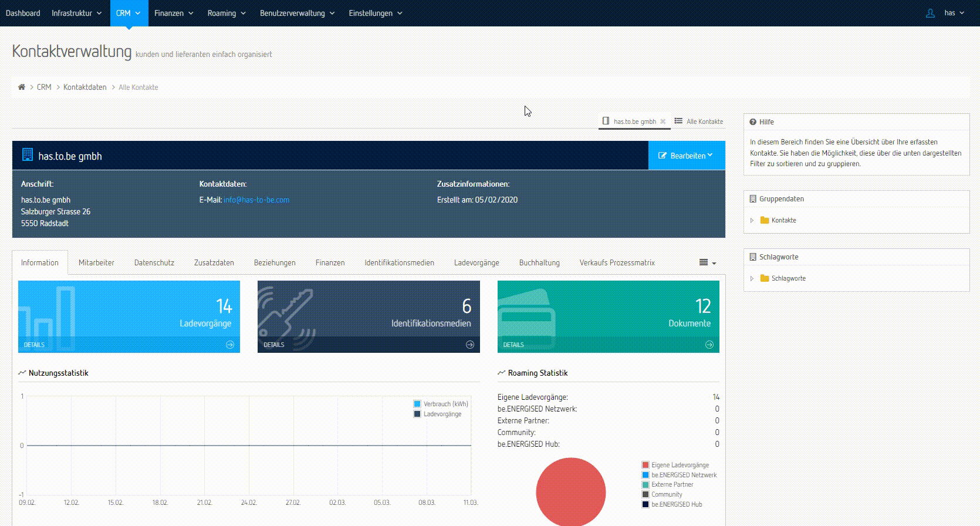The image size is (980, 526).
Task: Click the be.ENERGISED Hub legend entry
Action: pos(672,504)
